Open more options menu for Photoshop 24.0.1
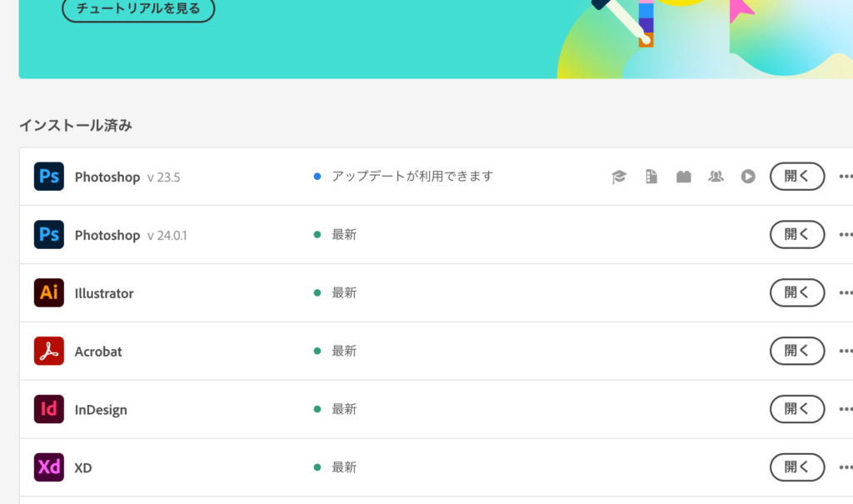The height and width of the screenshot is (504, 853). [846, 235]
